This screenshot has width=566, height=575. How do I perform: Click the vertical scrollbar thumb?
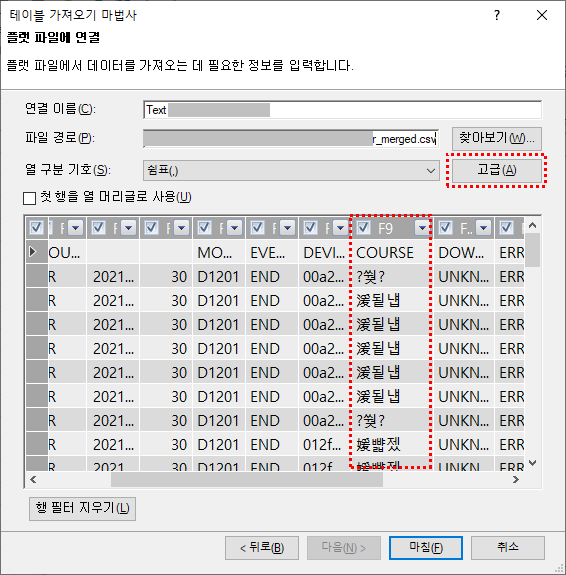point(533,250)
